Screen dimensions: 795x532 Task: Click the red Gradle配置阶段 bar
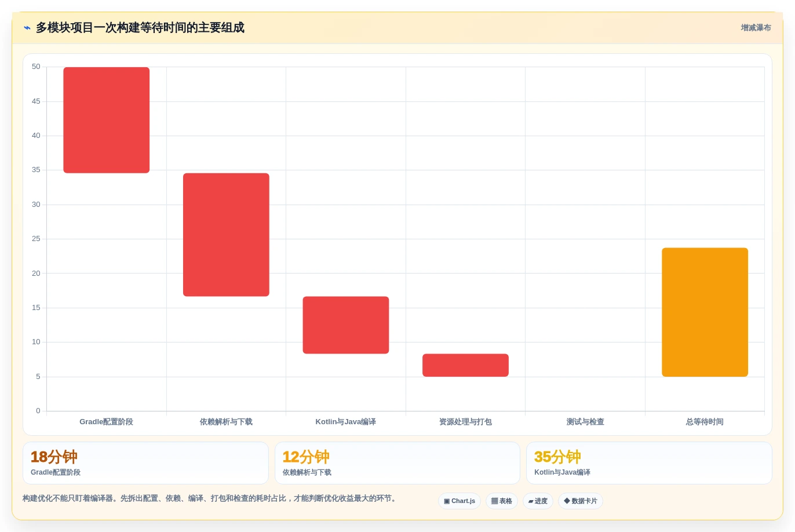pos(107,120)
